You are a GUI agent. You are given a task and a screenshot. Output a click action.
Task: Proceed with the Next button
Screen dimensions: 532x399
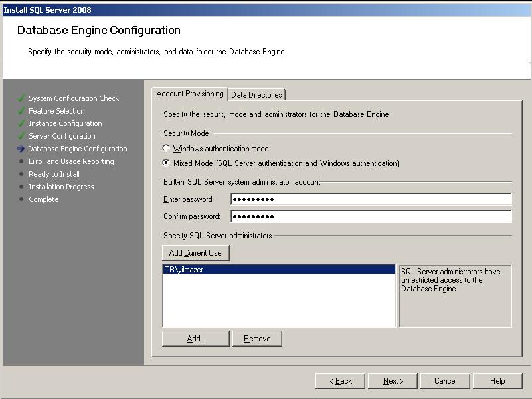click(x=393, y=381)
